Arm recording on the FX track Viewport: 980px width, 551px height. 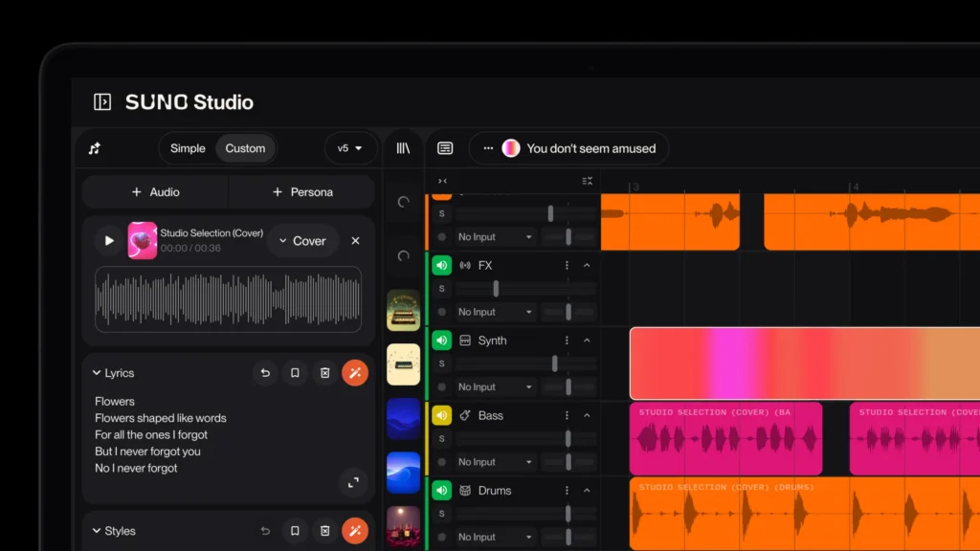[x=441, y=312]
